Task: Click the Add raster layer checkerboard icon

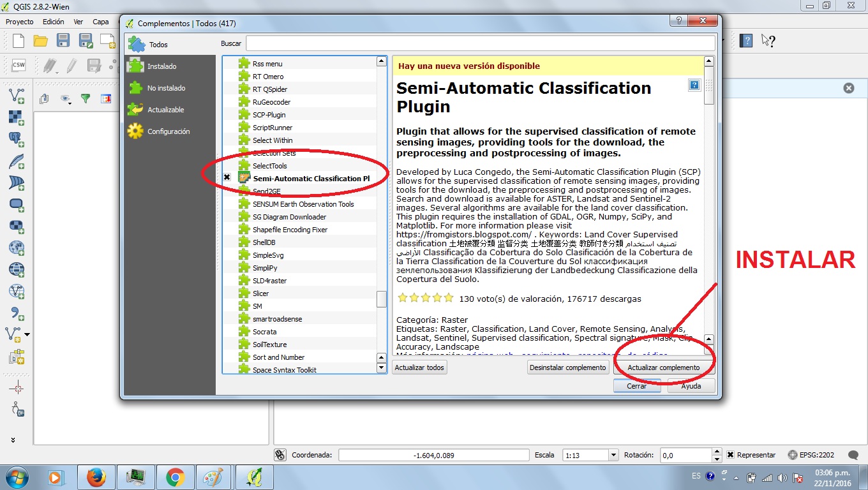Action: 17,117
